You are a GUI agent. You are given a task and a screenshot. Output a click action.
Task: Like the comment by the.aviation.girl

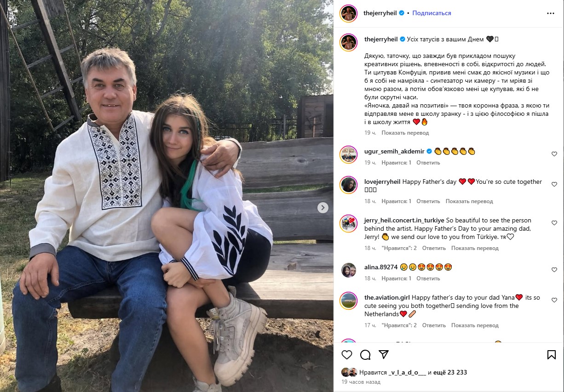(554, 300)
